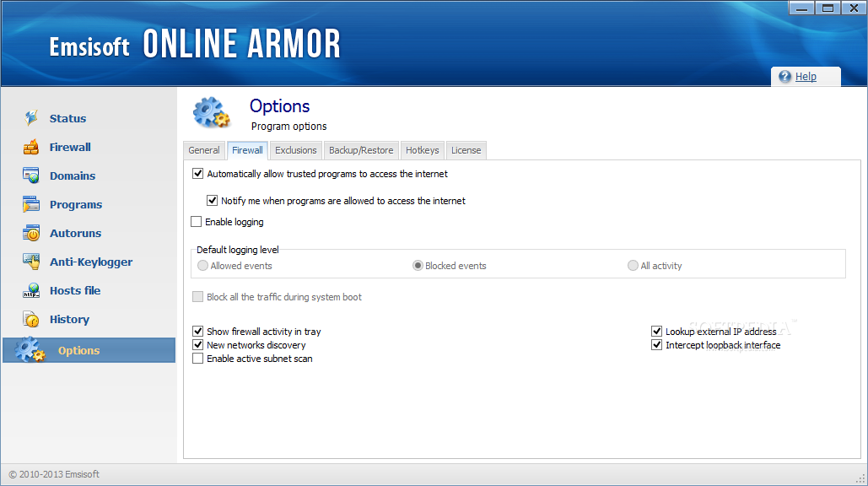Open the Programs section
The image size is (868, 486).
[x=76, y=205]
